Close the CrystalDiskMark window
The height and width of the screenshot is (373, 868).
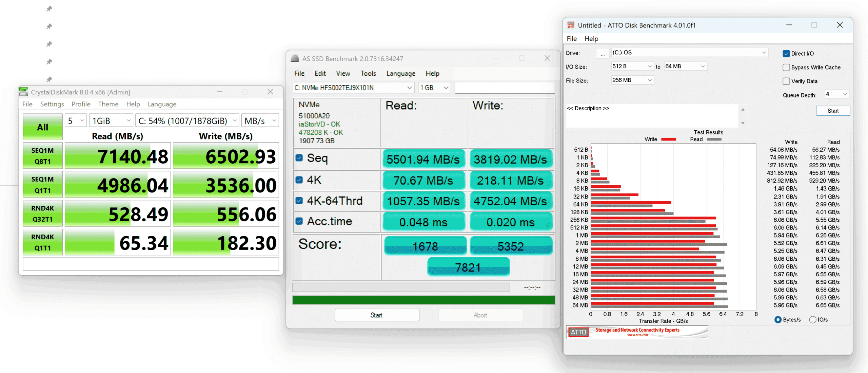[x=270, y=92]
